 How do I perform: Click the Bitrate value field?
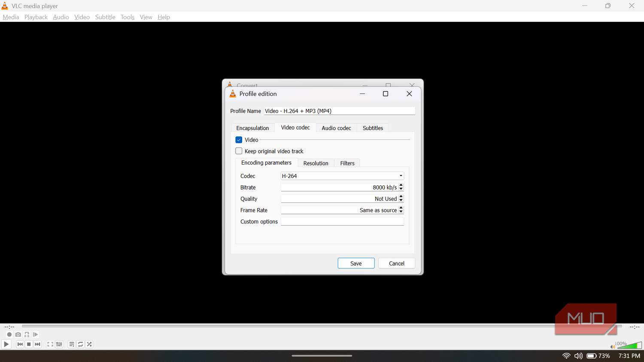pyautogui.click(x=340, y=187)
